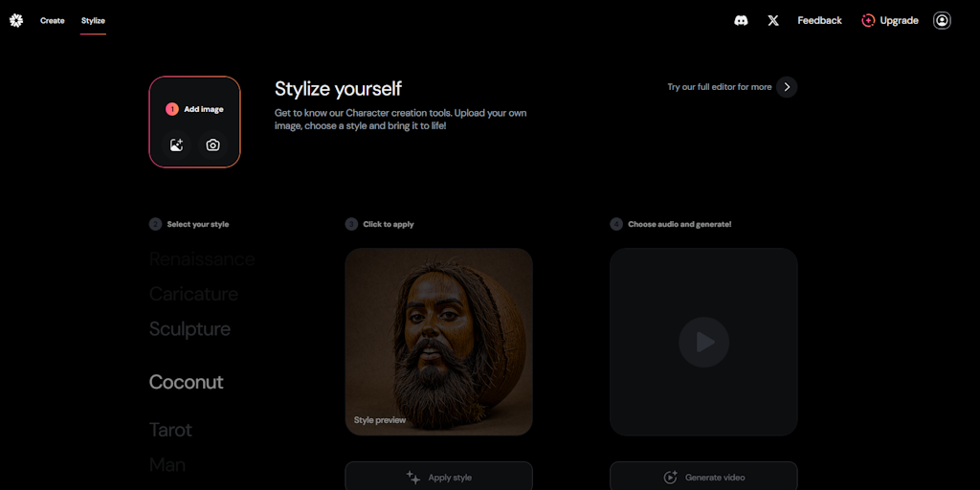Open 'Try our full editor for more' link
The width and height of the screenshot is (980, 490).
tap(719, 87)
